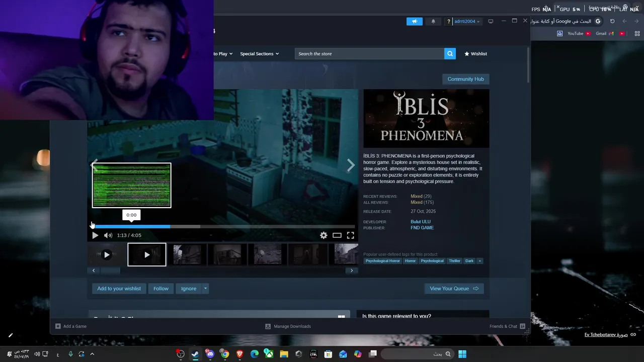Open Brave browser from the taskbar
The width and height of the screenshot is (644, 362).
click(x=239, y=354)
